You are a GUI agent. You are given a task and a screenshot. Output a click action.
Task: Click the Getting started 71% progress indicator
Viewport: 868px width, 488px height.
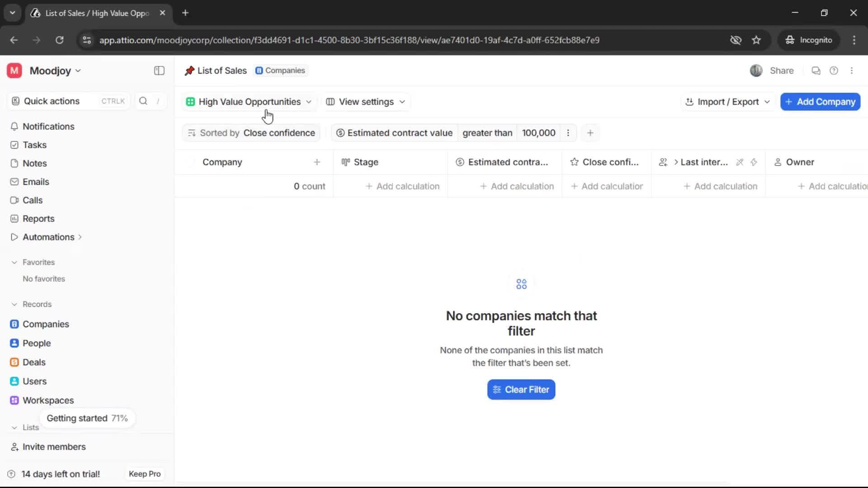click(x=87, y=418)
